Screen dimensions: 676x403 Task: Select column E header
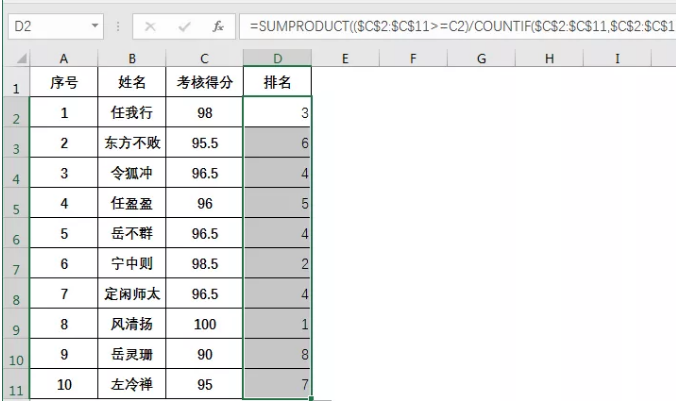pyautogui.click(x=345, y=59)
